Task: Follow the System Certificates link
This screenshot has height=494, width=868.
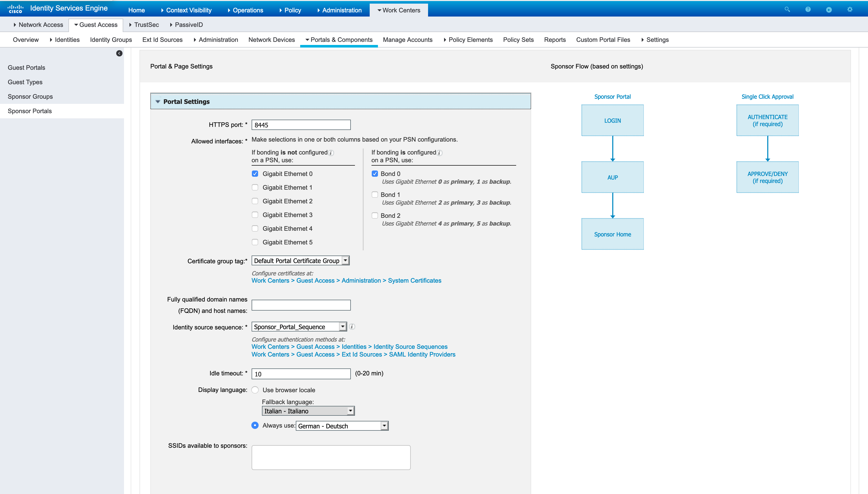Action: 415,281
